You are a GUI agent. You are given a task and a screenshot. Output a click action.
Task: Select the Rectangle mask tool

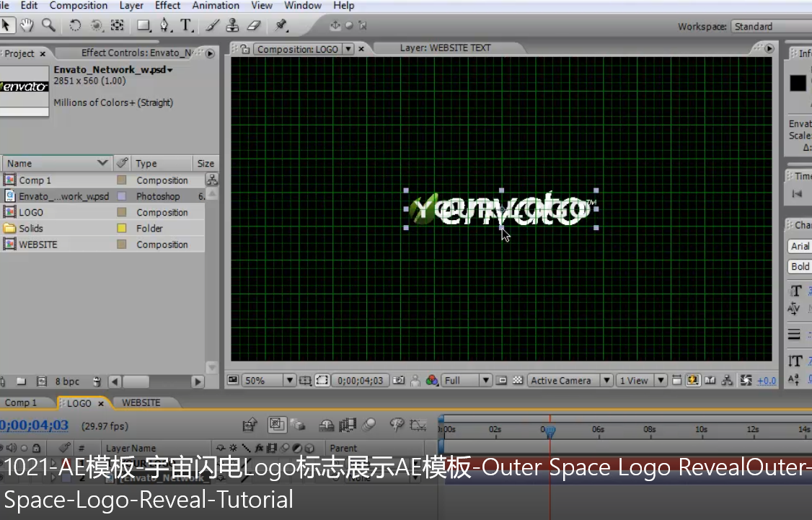pyautogui.click(x=144, y=25)
